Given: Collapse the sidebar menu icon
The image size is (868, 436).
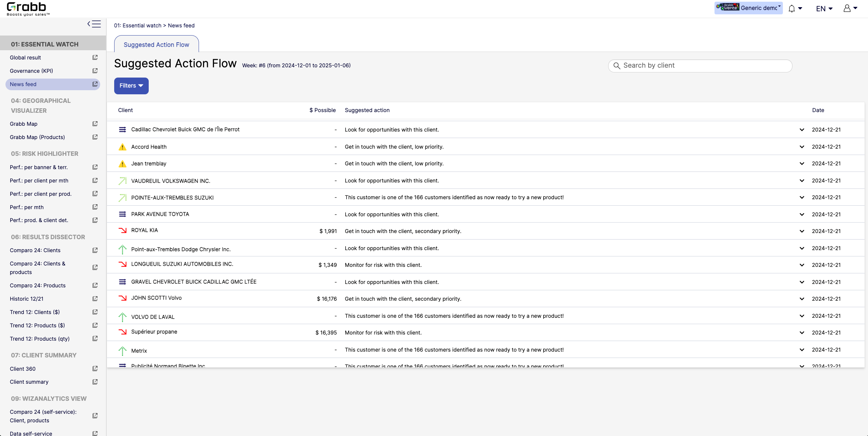Looking at the screenshot, I should (x=94, y=24).
